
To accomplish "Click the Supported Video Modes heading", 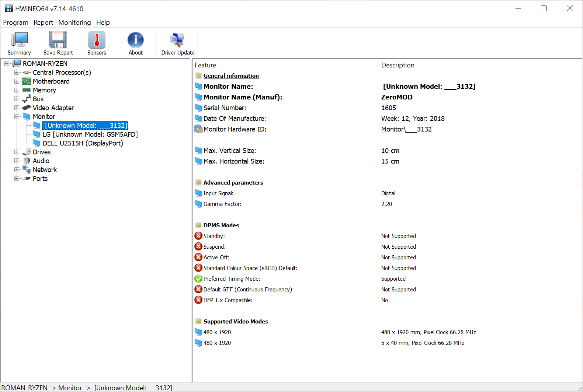I will point(236,321).
